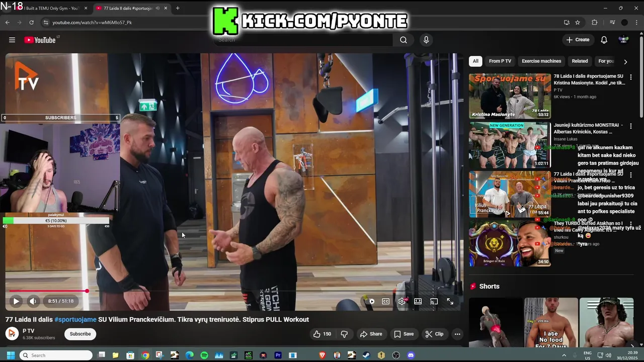Cast the video with Play on TV icon
Viewport: 644px width, 362px height.
(x=434, y=301)
